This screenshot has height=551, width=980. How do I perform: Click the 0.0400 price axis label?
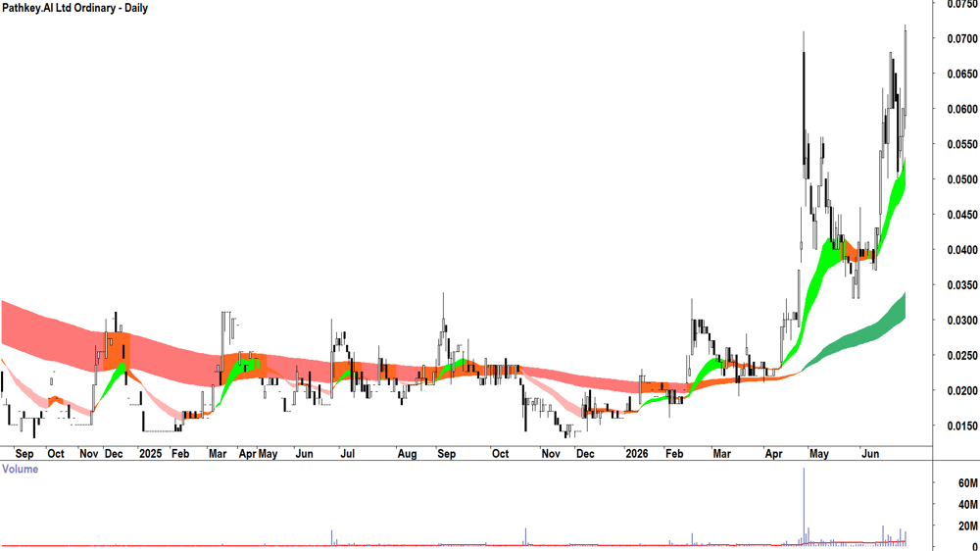(x=962, y=250)
